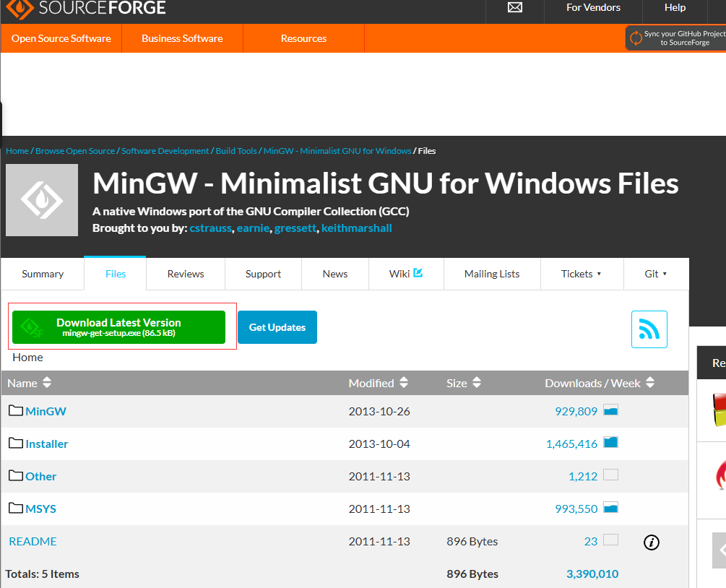
Task: Click the README info icon
Action: (651, 542)
